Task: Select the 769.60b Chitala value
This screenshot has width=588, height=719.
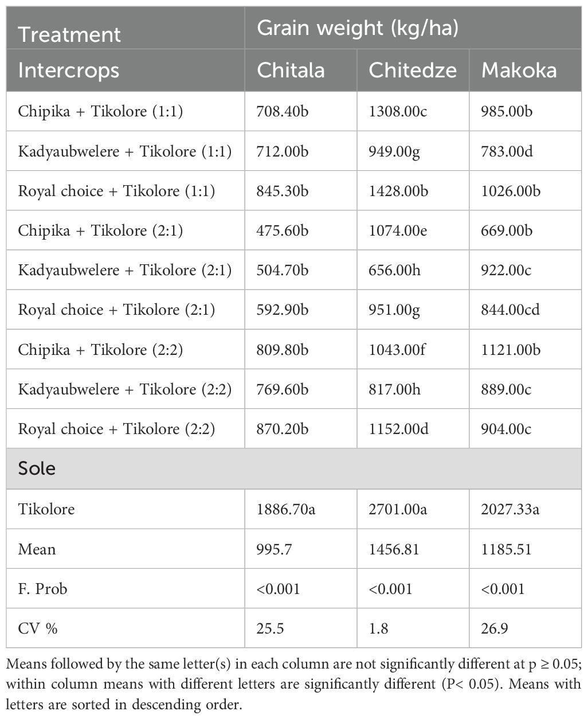Action: (x=283, y=389)
